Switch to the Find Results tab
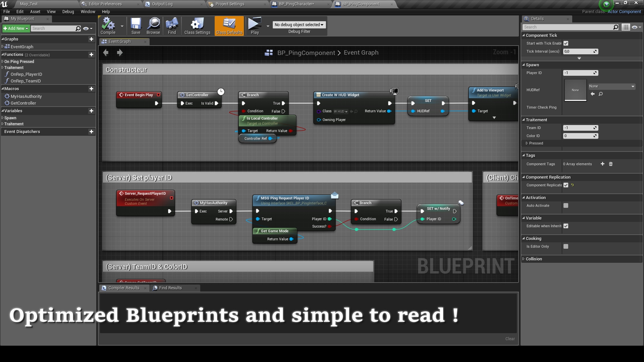 pyautogui.click(x=170, y=288)
